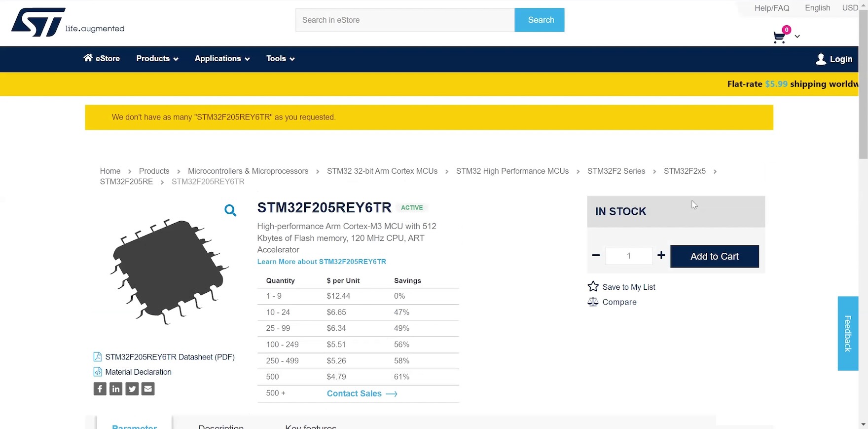
Task: Switch to the Description tab
Action: [x=221, y=426]
